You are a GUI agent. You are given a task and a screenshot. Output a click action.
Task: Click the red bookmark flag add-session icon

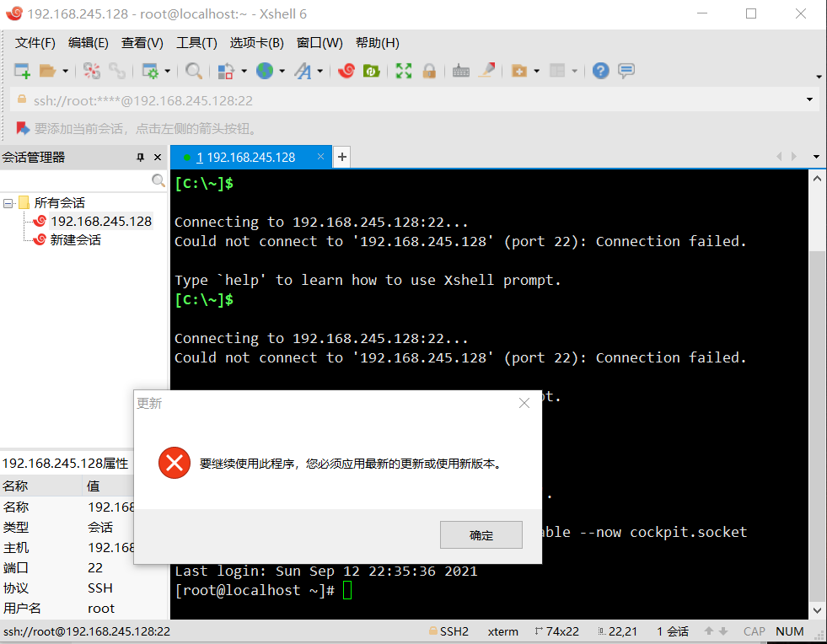23,128
